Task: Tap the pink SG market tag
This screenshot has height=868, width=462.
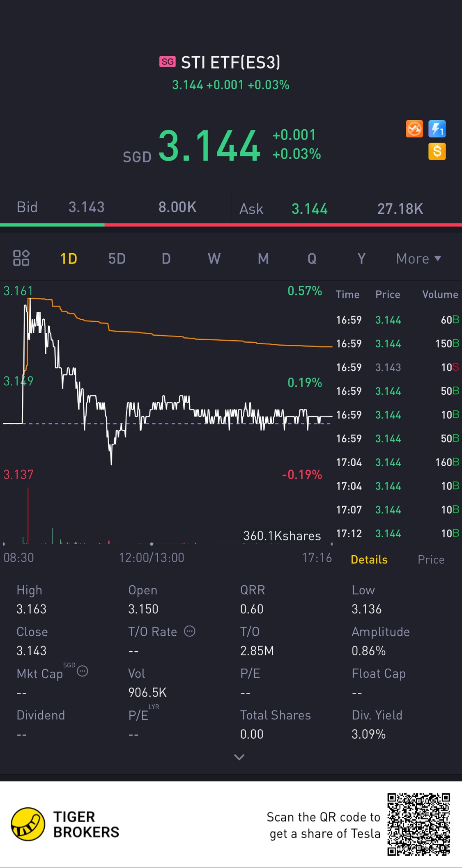Action: click(x=168, y=62)
